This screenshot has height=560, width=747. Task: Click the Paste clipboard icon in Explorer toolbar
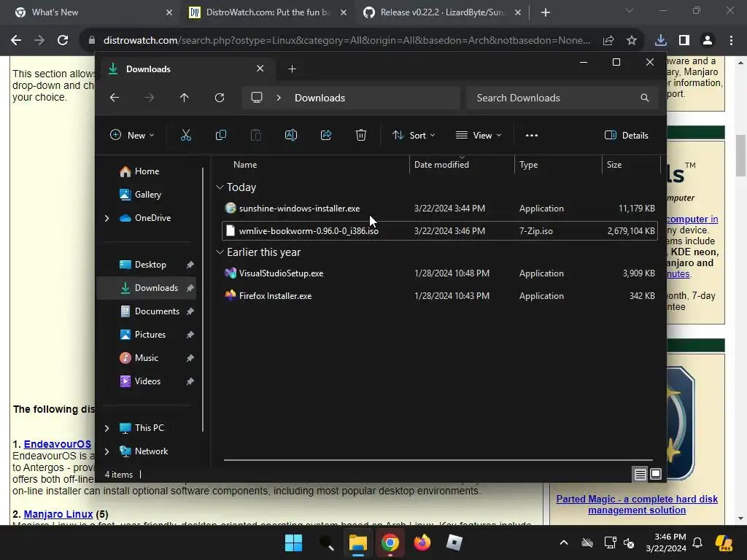pyautogui.click(x=256, y=135)
